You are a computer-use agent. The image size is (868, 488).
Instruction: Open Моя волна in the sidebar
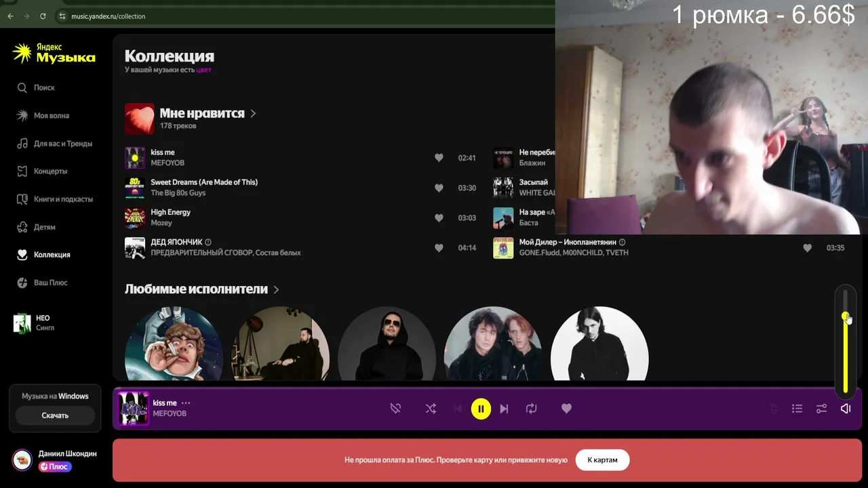tap(52, 115)
